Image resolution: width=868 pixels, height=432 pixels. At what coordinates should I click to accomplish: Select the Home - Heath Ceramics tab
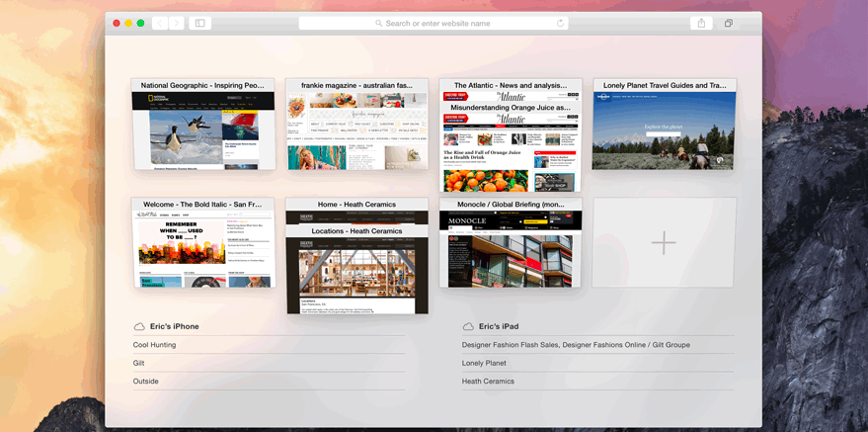point(357,205)
